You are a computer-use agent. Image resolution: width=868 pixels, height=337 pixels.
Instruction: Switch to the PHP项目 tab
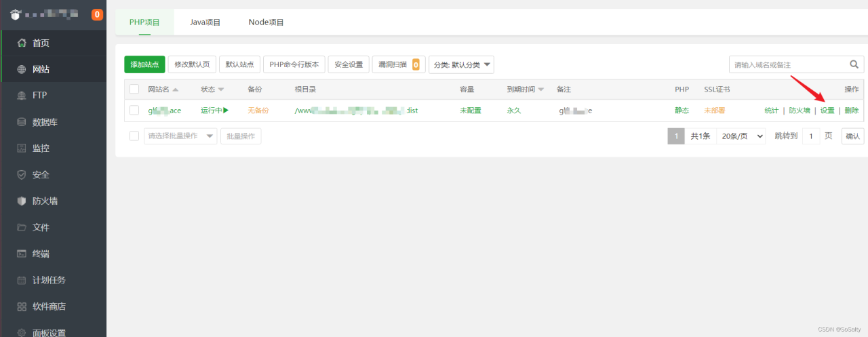[144, 22]
